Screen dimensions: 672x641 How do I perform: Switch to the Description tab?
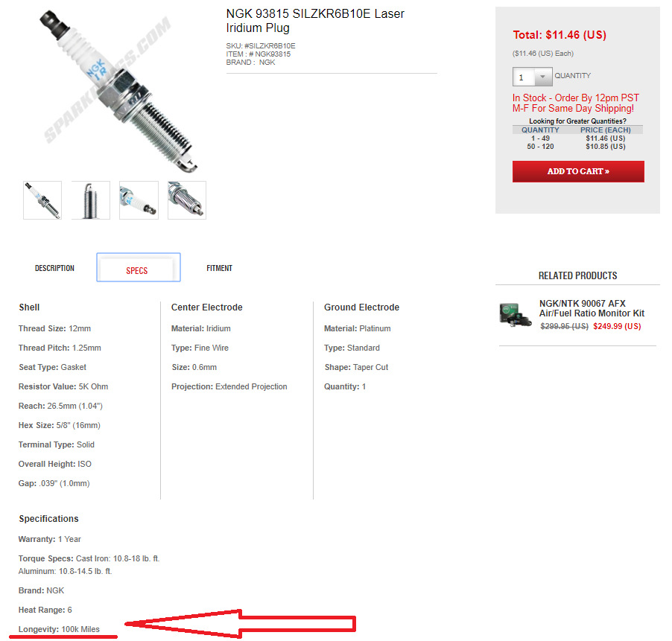54,268
